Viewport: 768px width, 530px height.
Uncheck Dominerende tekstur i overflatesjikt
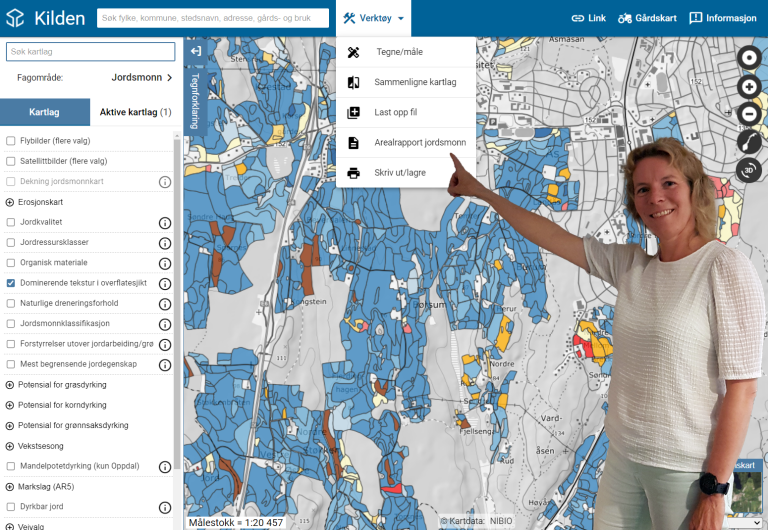pos(11,283)
